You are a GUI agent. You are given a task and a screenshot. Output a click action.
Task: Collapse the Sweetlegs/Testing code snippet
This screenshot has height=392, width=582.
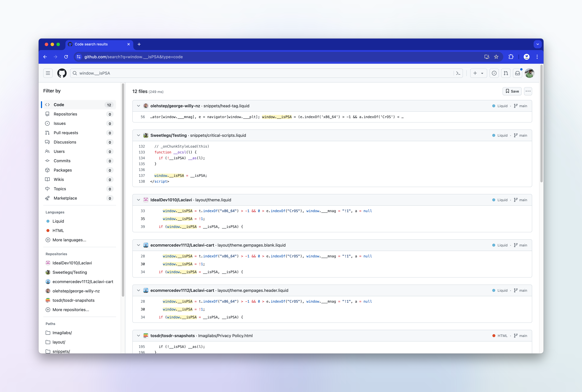[139, 135]
